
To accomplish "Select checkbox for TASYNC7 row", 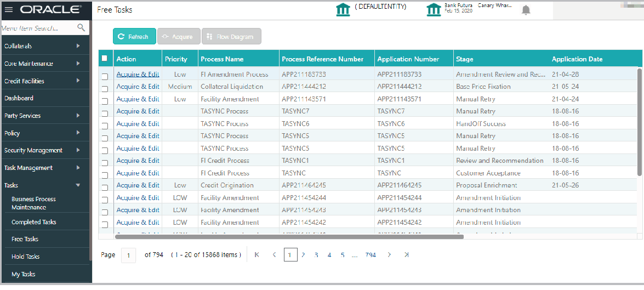I will coord(105,113).
